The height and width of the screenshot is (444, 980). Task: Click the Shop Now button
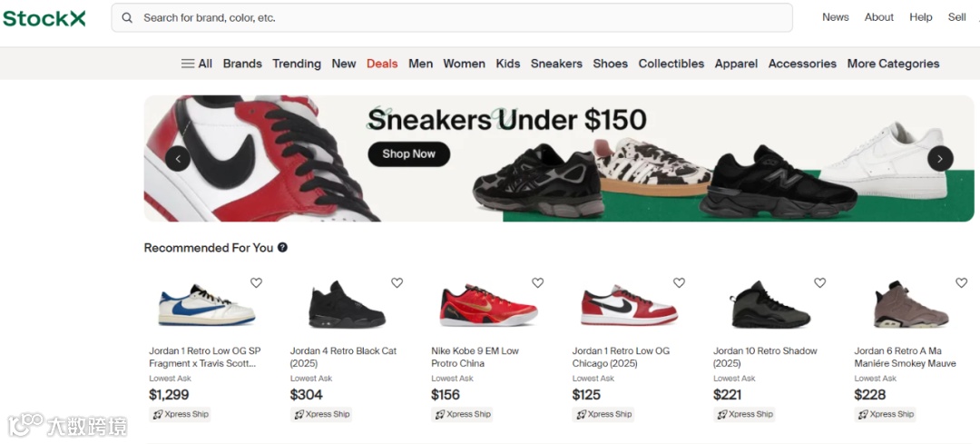[x=408, y=153]
